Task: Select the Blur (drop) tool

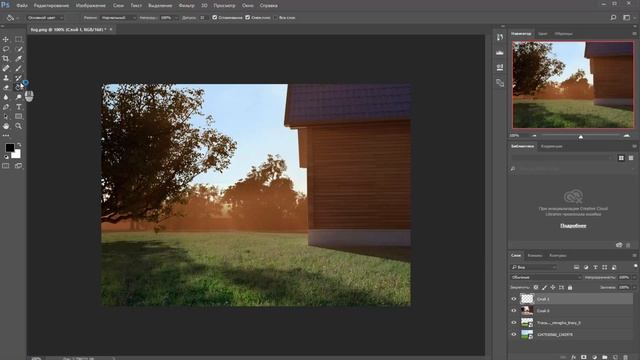Action: (x=6, y=97)
